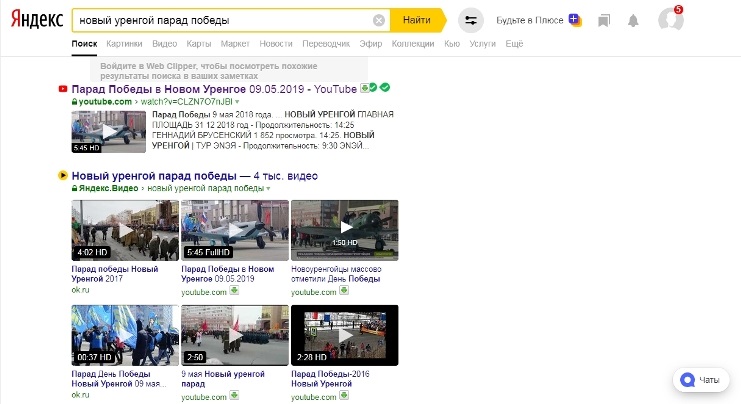Viewport: 741px width, 404px height.
Task: Click the Web Clipper sign-in notice
Action: 229,70
